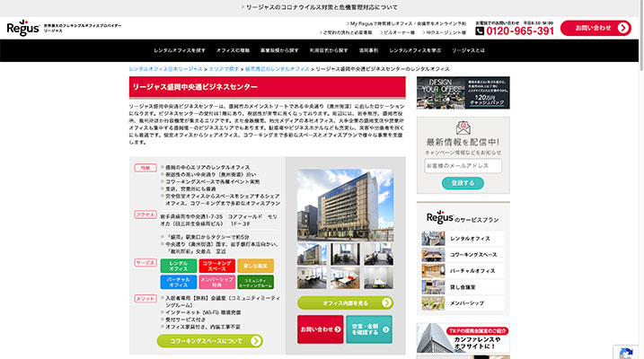This screenshot has height=359, width=644.
Task: Select the conference table thumbnail, bottom left
Action: [312, 277]
